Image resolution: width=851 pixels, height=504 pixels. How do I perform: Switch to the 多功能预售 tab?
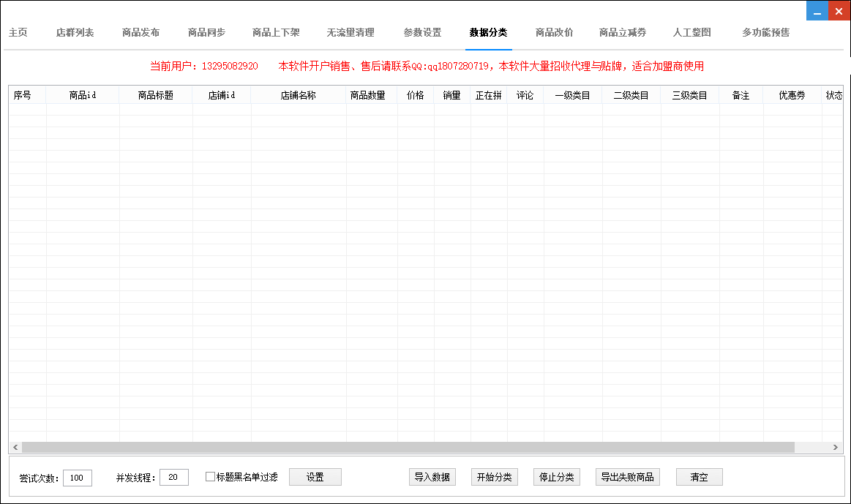click(765, 33)
